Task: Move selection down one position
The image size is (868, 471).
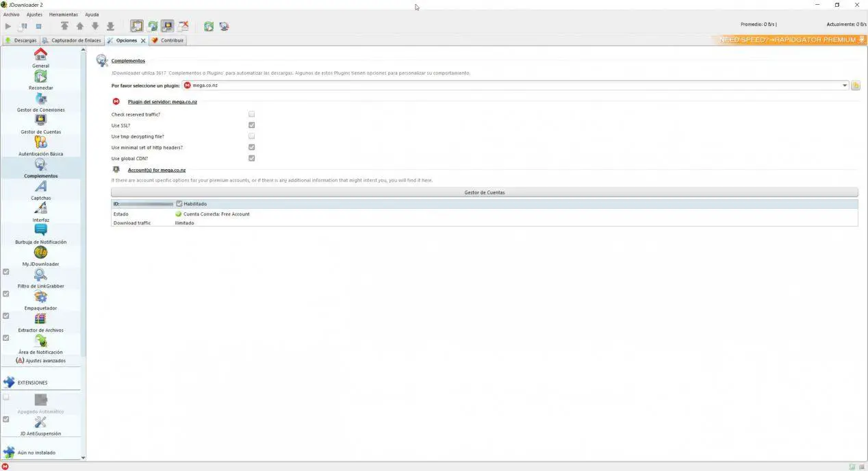Action: click(x=95, y=26)
